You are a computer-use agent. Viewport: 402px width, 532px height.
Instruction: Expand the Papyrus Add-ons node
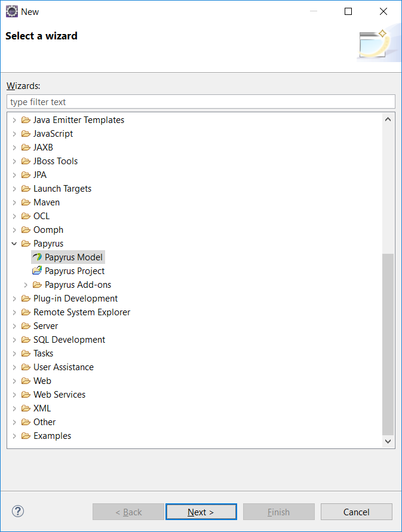[26, 285]
